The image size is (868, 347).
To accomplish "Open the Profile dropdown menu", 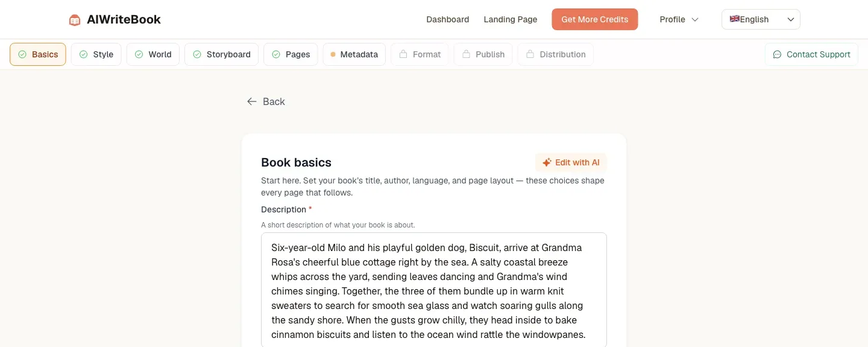I will [x=679, y=19].
